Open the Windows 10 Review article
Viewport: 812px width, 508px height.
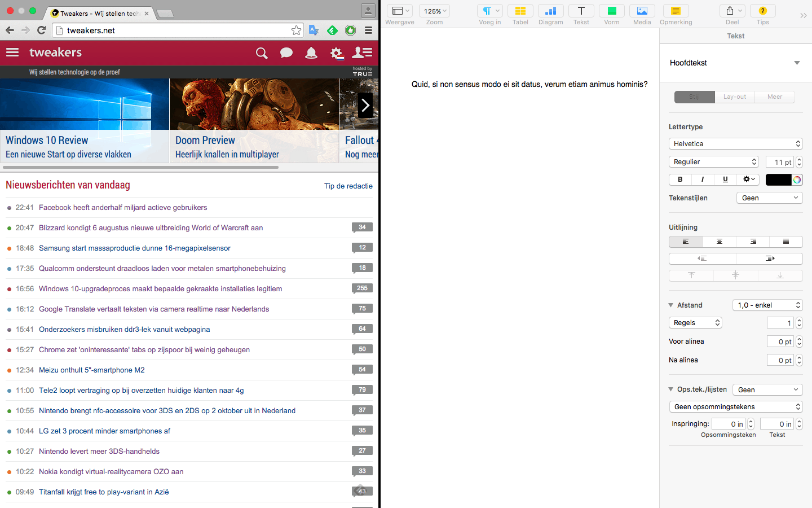pyautogui.click(x=46, y=140)
